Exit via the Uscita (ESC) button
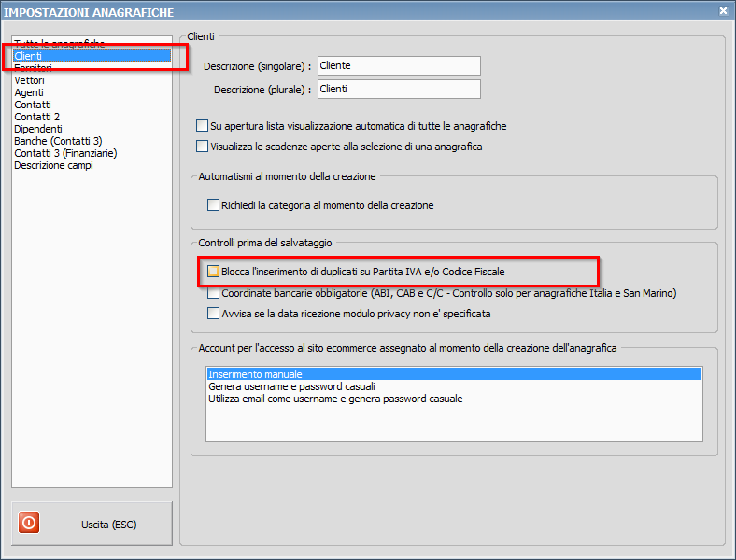 point(92,524)
